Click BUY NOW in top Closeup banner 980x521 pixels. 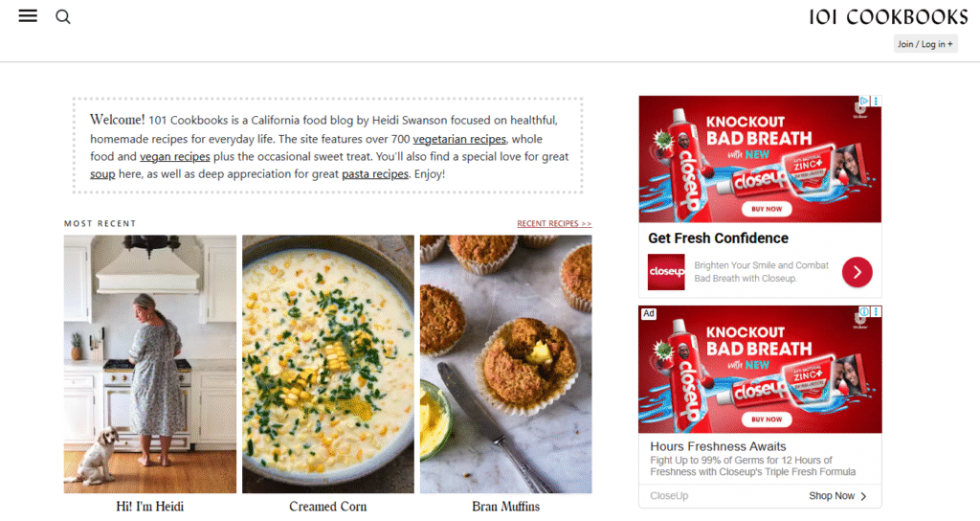(767, 209)
